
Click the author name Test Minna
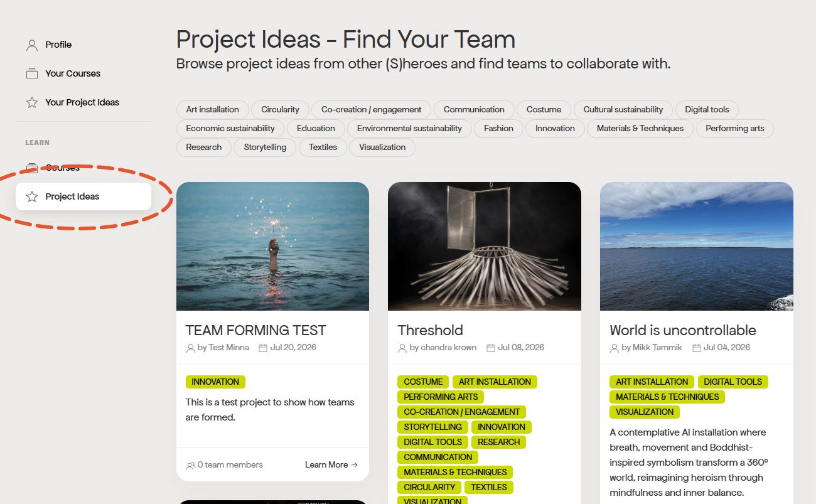[x=228, y=348]
